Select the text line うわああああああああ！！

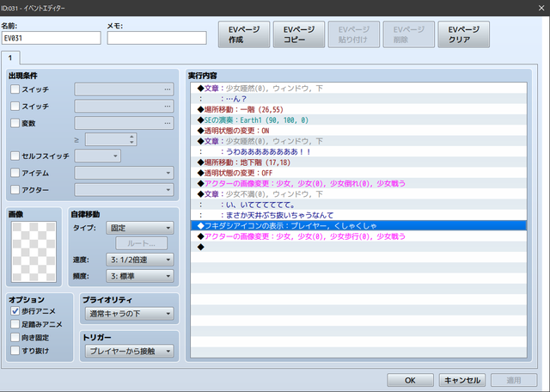[358, 151]
